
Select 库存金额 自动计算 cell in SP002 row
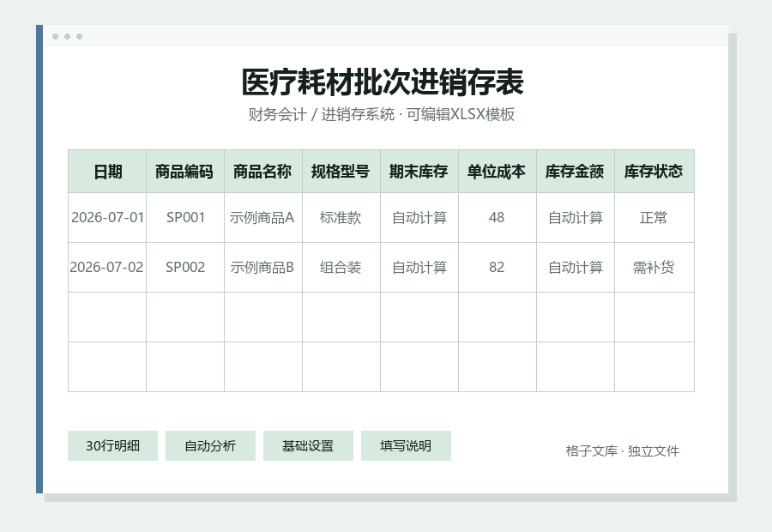576,268
